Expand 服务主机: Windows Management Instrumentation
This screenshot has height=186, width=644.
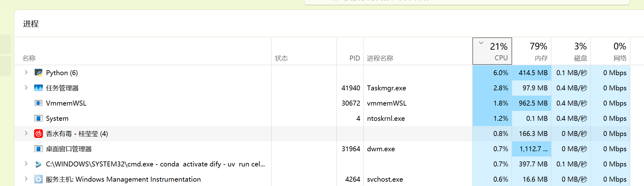[26, 179]
